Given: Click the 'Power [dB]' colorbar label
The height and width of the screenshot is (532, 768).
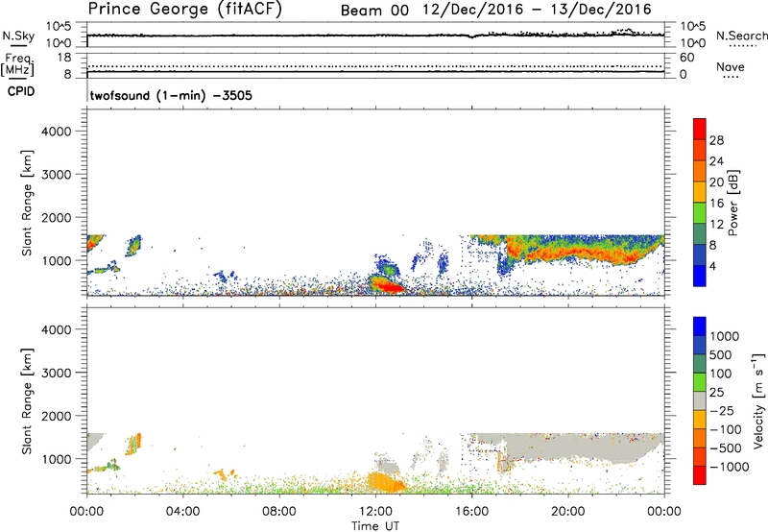Looking at the screenshot, I should [x=733, y=203].
